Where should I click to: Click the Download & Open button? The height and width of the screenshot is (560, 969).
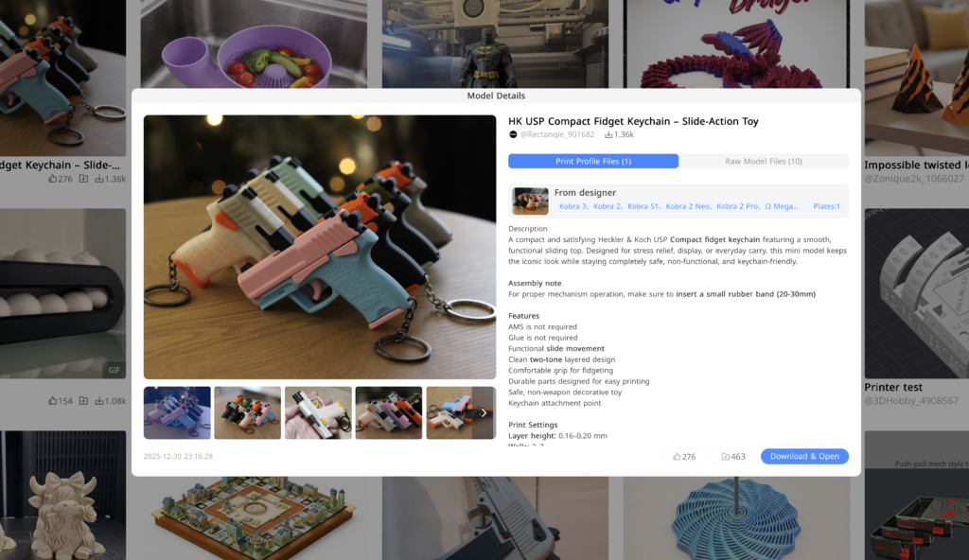coord(804,456)
